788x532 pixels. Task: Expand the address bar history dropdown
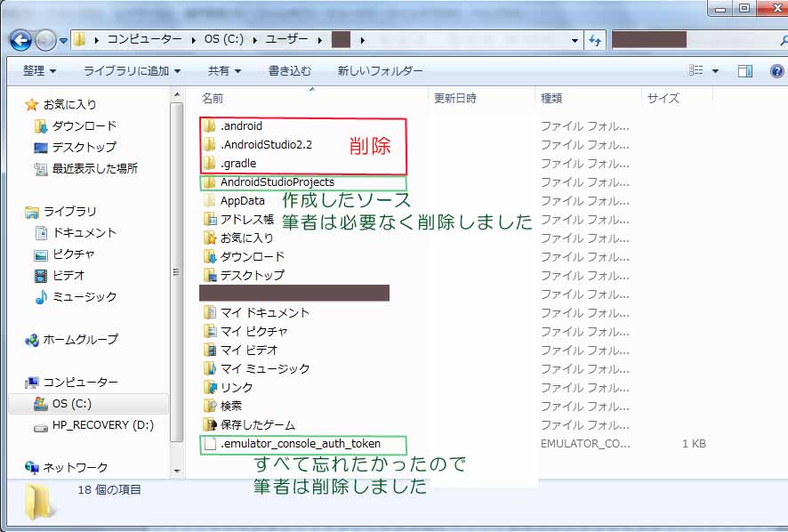[575, 40]
